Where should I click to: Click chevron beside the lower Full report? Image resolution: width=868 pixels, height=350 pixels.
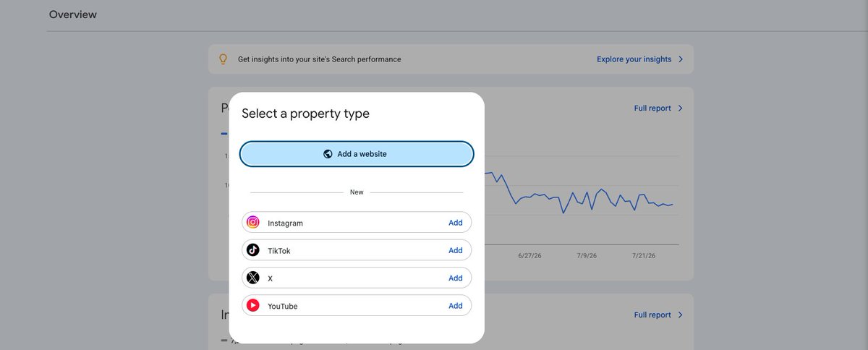(681, 315)
